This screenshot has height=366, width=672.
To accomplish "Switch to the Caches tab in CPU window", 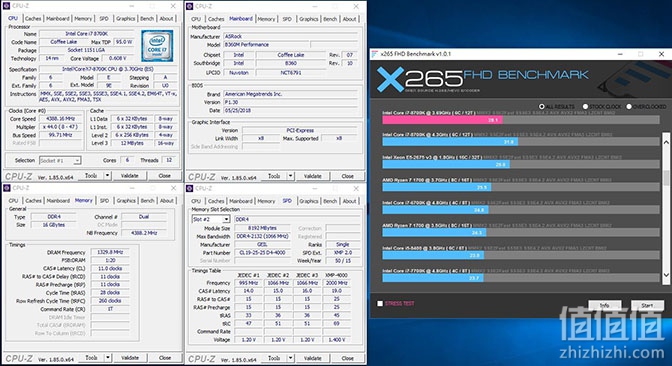I will pyautogui.click(x=33, y=18).
